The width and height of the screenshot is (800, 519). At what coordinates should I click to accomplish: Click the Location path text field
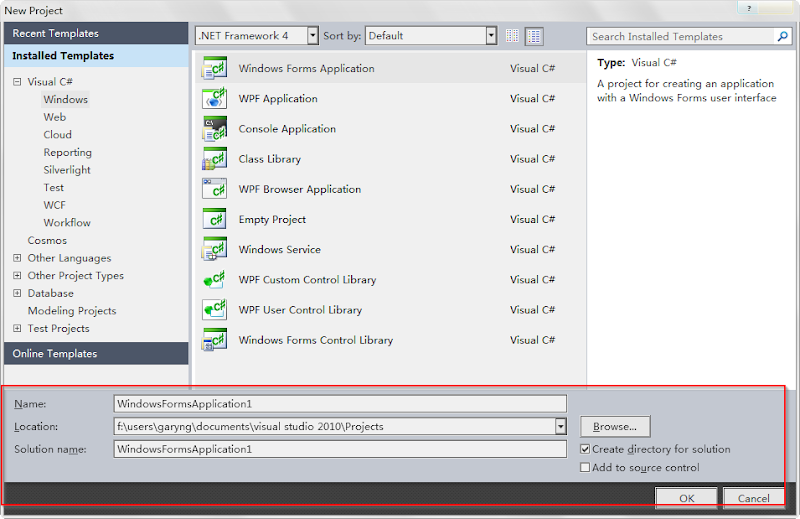334,426
